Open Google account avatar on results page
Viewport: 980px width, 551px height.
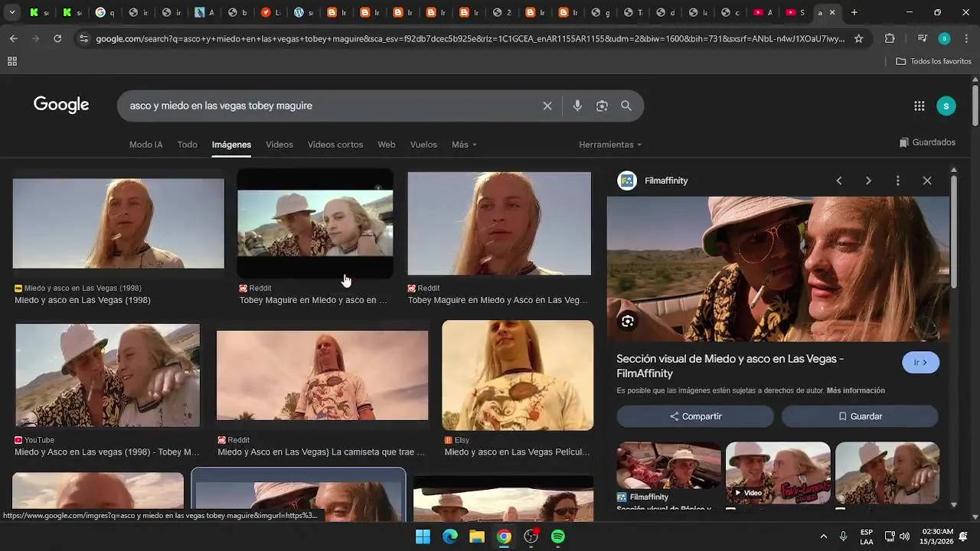click(946, 106)
